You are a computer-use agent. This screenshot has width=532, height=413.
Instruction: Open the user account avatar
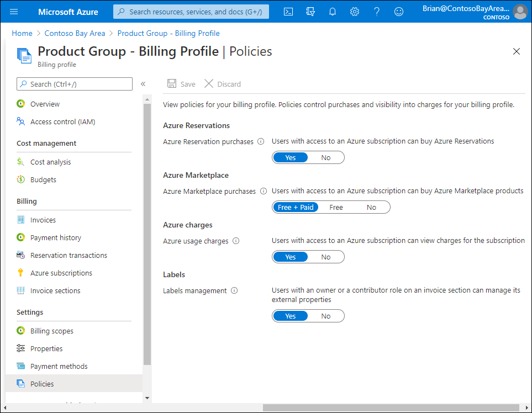(x=520, y=12)
